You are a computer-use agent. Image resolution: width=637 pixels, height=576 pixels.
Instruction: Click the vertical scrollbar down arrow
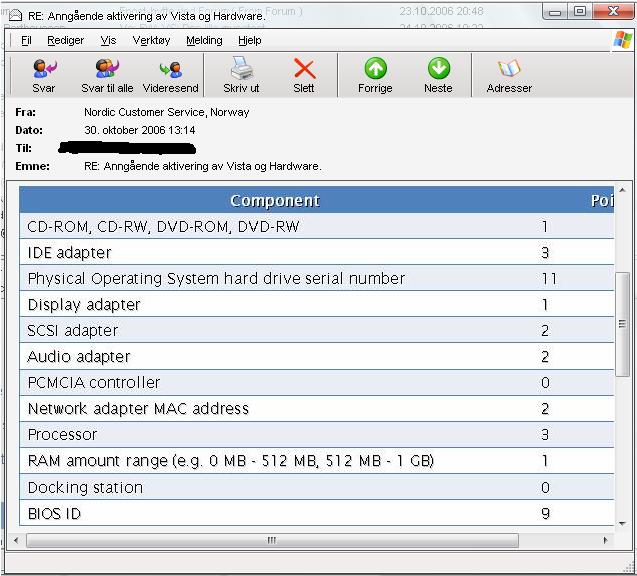pos(622,524)
